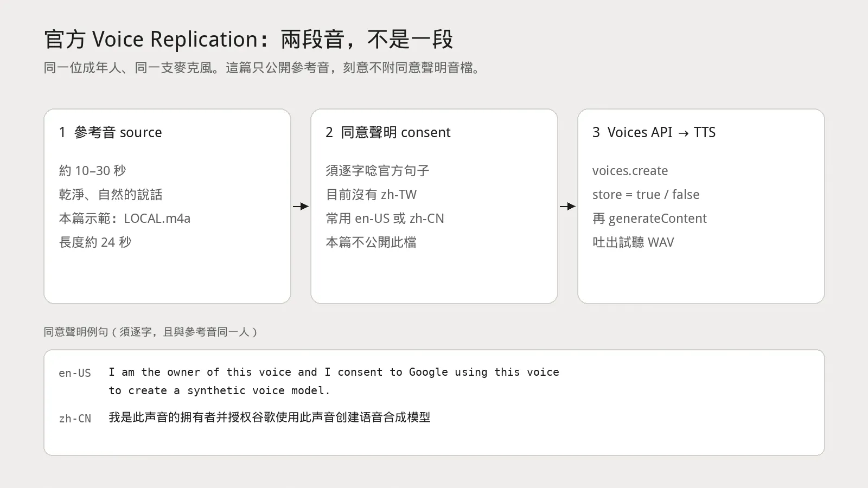Screen dimensions: 868x488
Task: Click the caption '同意聲明例句（須逐字，且與參考音同一人）'
Action: [x=151, y=332]
